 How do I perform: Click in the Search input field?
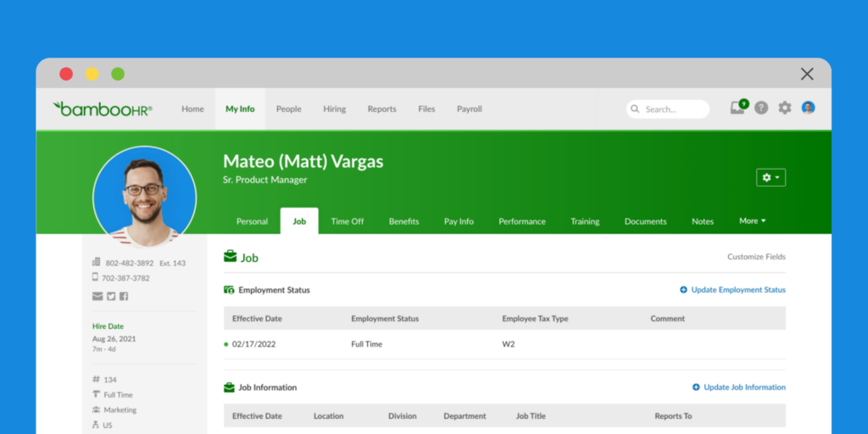click(674, 109)
